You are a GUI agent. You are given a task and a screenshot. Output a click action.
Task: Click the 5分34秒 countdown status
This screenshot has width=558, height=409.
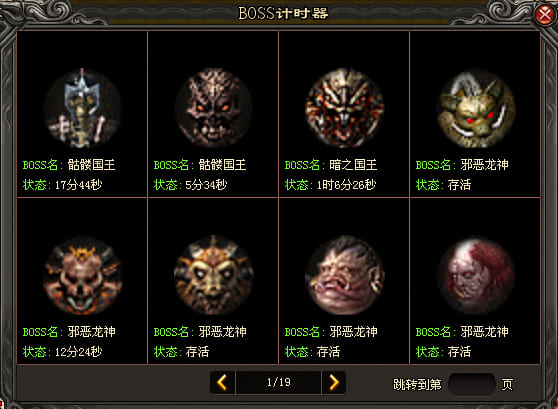pyautogui.click(x=206, y=185)
